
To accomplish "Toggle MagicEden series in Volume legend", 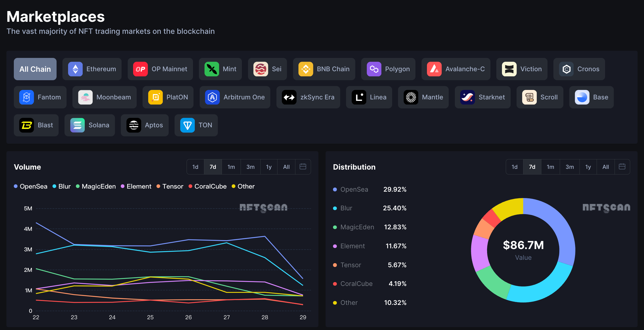I will click(x=96, y=186).
